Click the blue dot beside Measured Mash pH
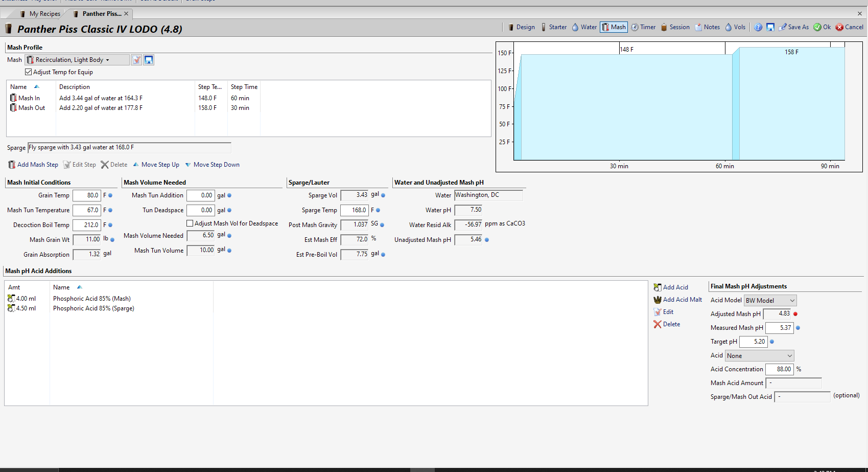Viewport: 868px width, 472px height. [798, 328]
